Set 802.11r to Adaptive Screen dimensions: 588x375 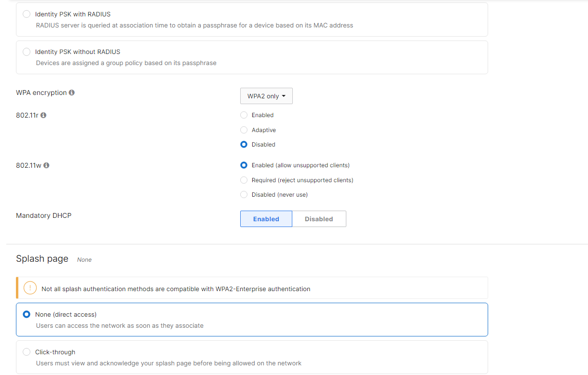point(244,130)
